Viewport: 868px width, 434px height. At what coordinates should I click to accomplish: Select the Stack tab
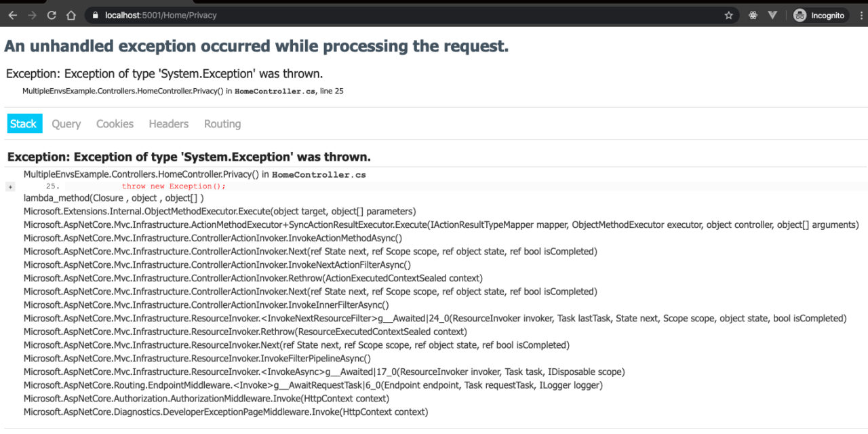(x=23, y=123)
